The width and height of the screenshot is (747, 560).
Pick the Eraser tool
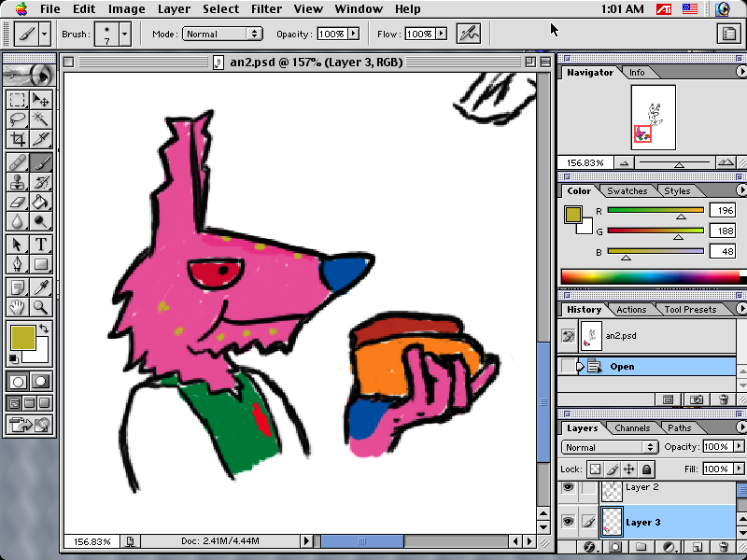(x=17, y=202)
